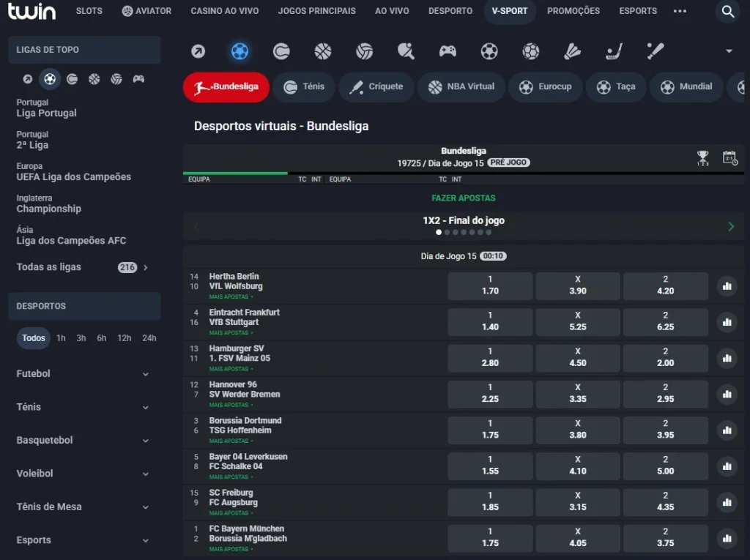Select the Todos time filter
The height and width of the screenshot is (560, 750).
click(x=34, y=338)
